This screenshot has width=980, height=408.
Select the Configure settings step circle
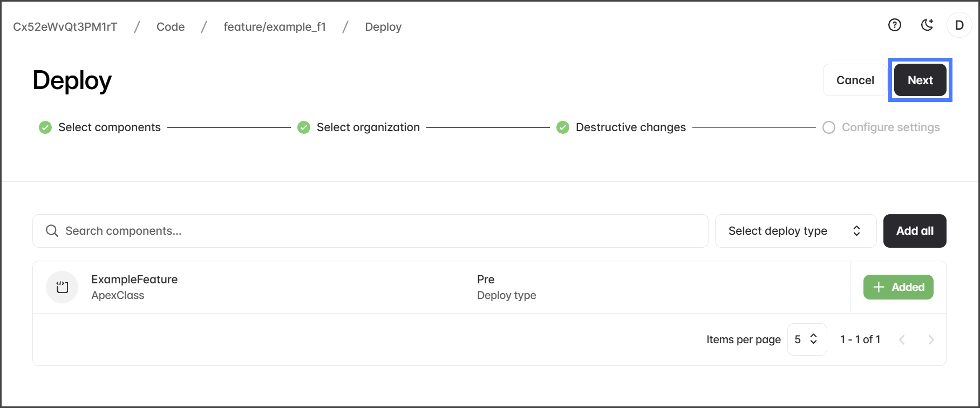pyautogui.click(x=829, y=127)
